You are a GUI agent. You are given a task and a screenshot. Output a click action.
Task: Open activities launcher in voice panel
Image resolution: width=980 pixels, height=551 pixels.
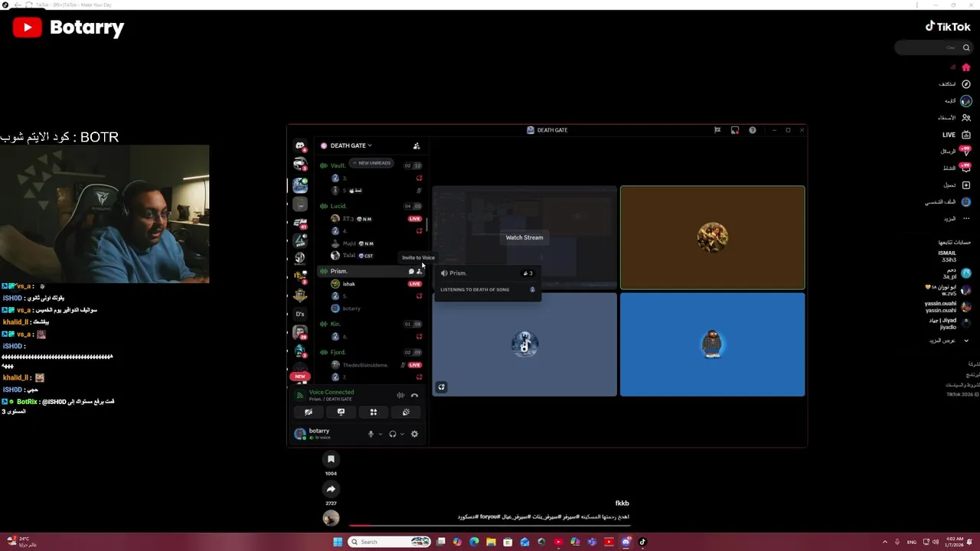click(374, 412)
